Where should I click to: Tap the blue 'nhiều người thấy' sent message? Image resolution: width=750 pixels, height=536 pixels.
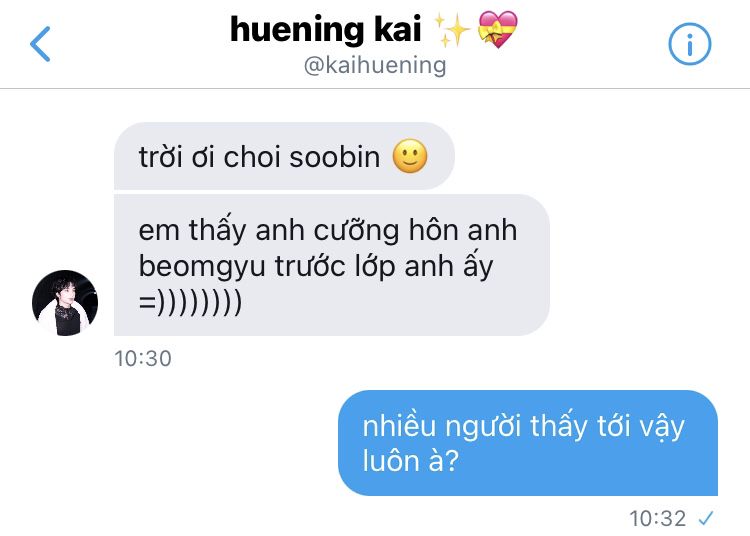pos(528,443)
